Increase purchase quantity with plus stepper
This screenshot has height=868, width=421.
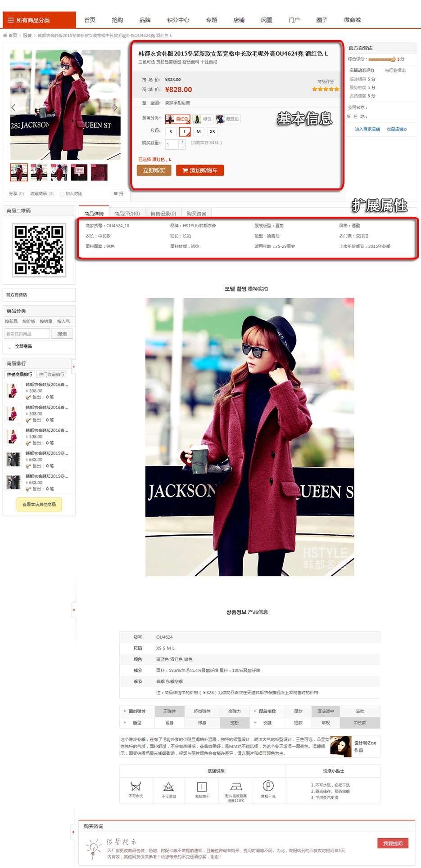(x=183, y=142)
